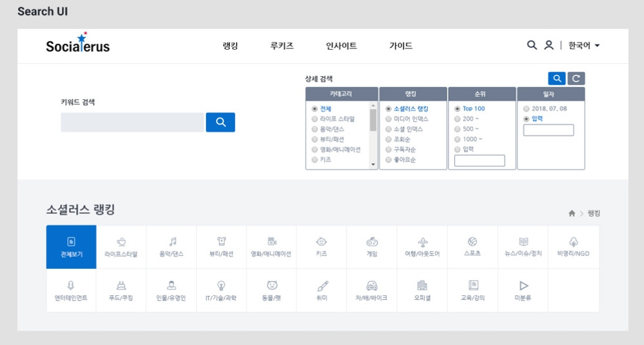This screenshot has height=345, width=644.
Task: Choose 키즈 radio in 카테고리 list
Action: [315, 159]
